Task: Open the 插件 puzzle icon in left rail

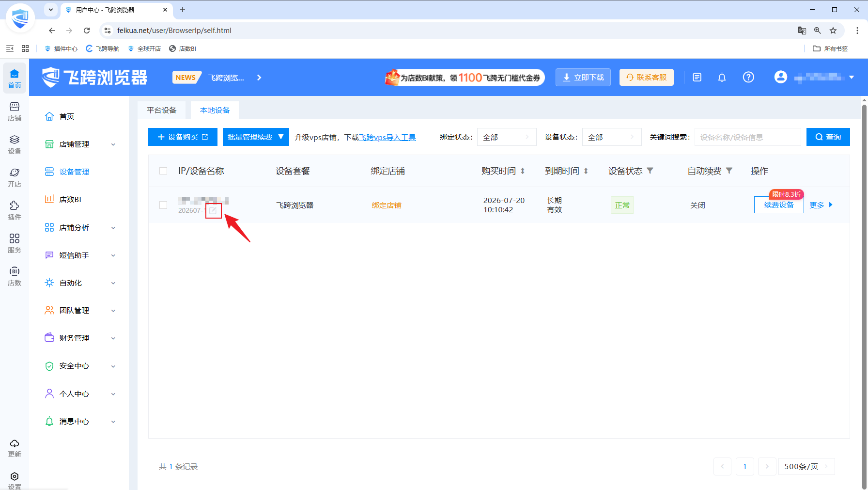Action: [15, 210]
